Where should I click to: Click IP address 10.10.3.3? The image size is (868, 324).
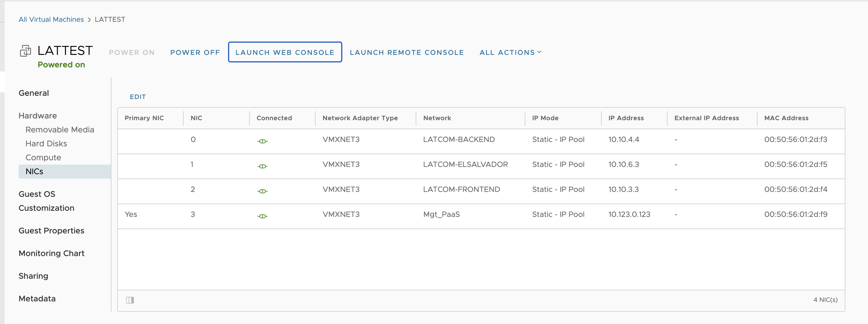[x=623, y=189]
